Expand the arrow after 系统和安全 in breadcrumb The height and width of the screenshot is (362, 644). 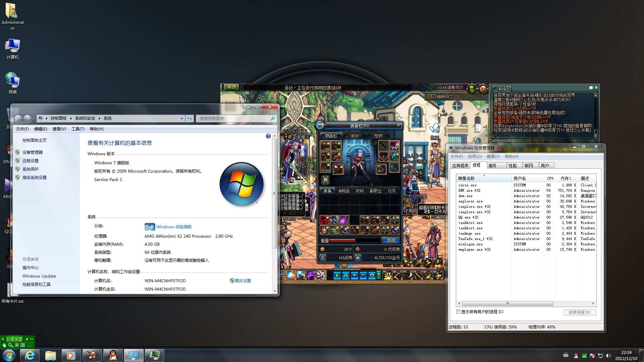pyautogui.click(x=99, y=118)
